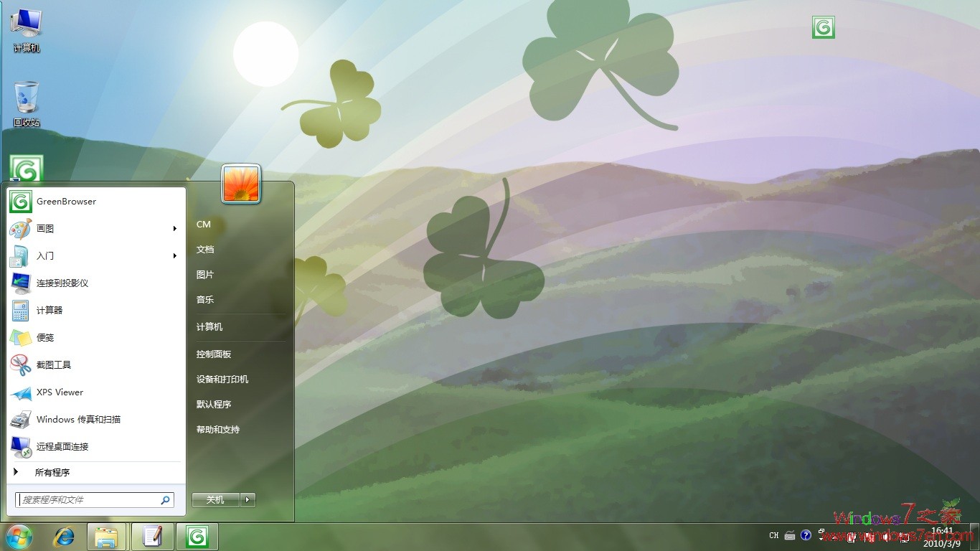Launch GreenBrowser from the taskbar
Screen dimensions: 980x551
(x=197, y=535)
